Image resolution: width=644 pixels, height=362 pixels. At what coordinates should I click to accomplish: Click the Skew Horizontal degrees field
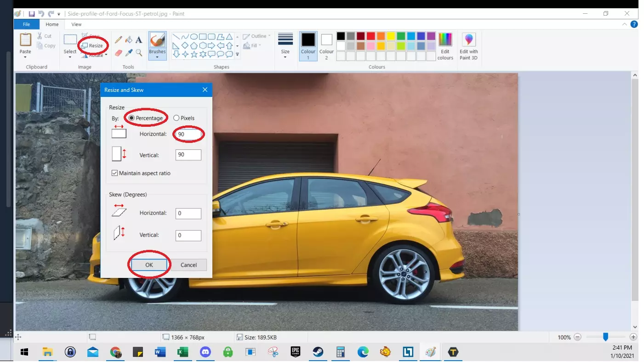click(188, 213)
